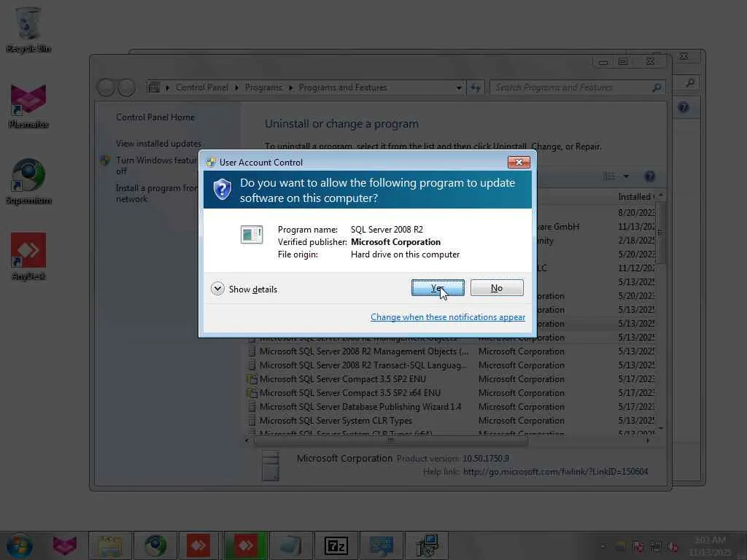Click the network icon in system tray

(656, 547)
